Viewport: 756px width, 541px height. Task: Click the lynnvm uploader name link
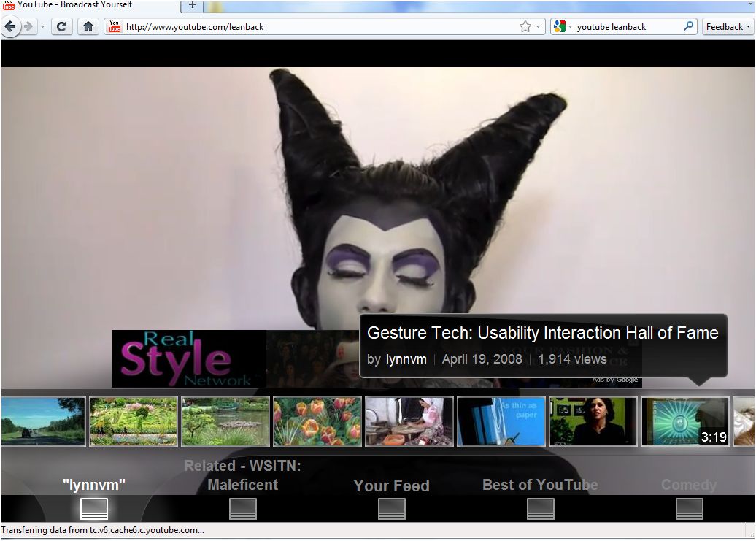(406, 359)
